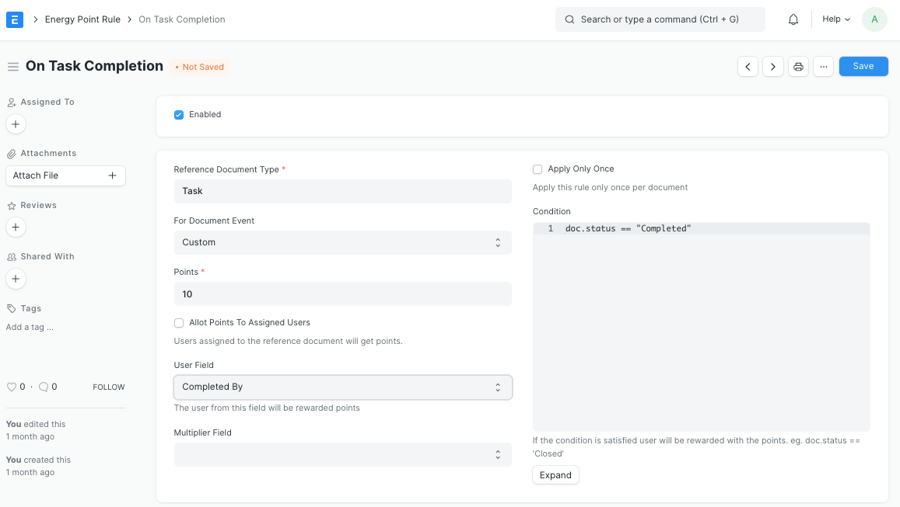This screenshot has height=507, width=900.
Task: Toggle the sidebar hamburger icon
Action: (x=13, y=67)
